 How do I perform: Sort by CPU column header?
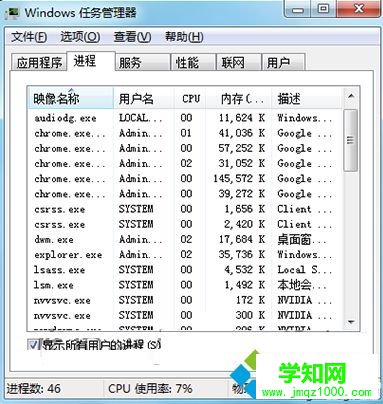pyautogui.click(x=190, y=98)
